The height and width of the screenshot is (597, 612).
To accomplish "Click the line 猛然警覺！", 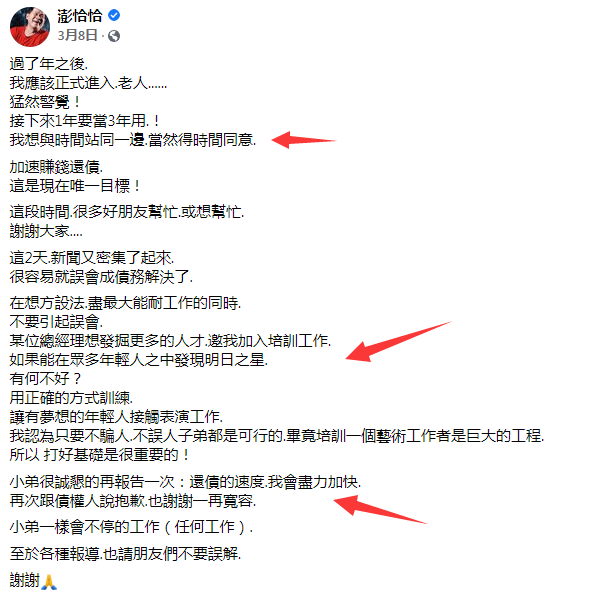I will (45, 102).
